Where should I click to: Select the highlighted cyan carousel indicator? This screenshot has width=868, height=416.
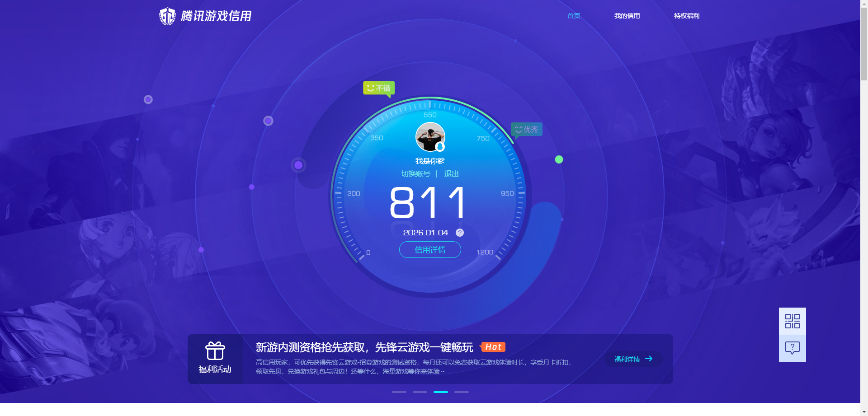pos(441,392)
